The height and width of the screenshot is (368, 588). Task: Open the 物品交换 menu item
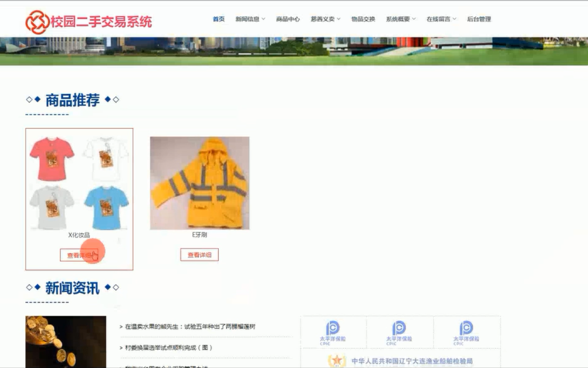[363, 19]
